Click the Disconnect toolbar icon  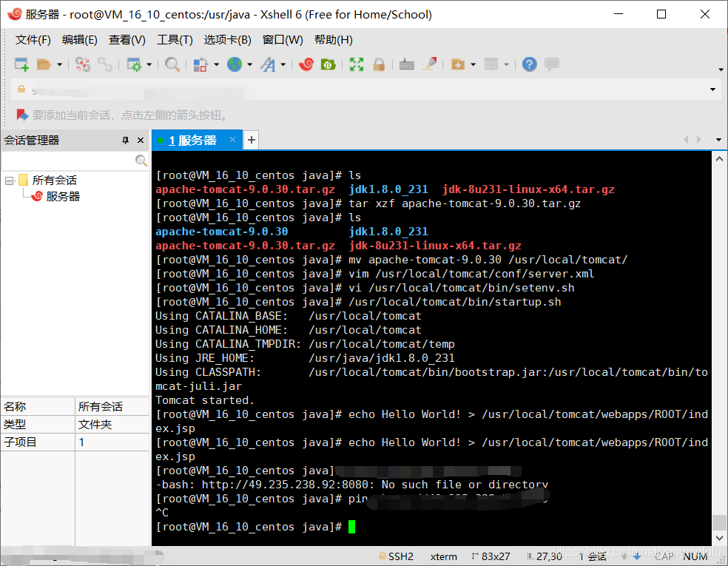coord(83,64)
